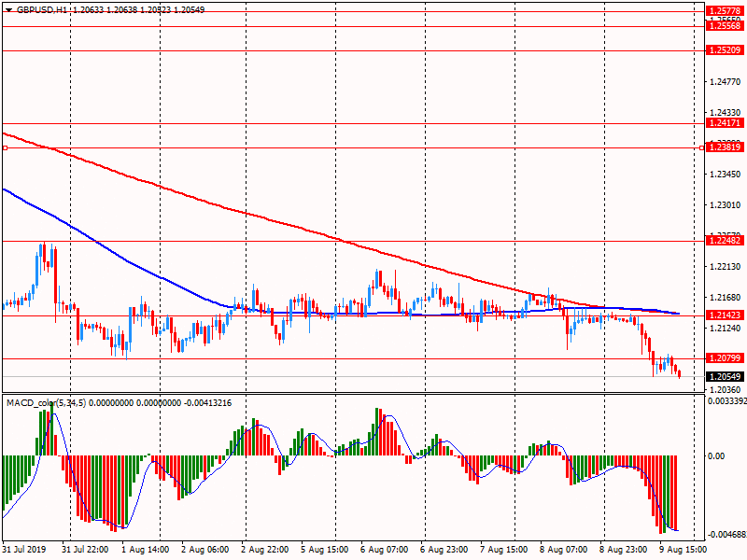Click the 1 Aug 14:00 time axis label
Image resolution: width=747 pixels, height=560 pixels.
pyautogui.click(x=146, y=550)
